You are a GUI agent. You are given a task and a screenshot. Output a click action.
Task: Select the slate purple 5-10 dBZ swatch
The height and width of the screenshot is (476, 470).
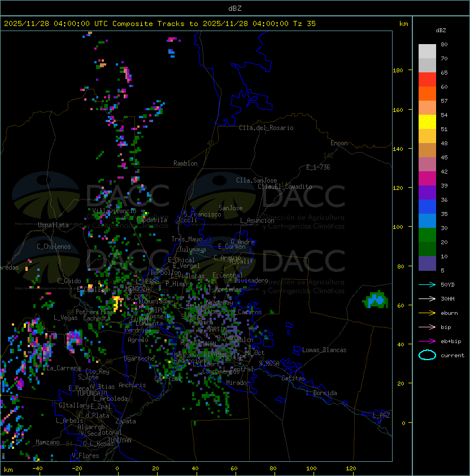tap(427, 263)
